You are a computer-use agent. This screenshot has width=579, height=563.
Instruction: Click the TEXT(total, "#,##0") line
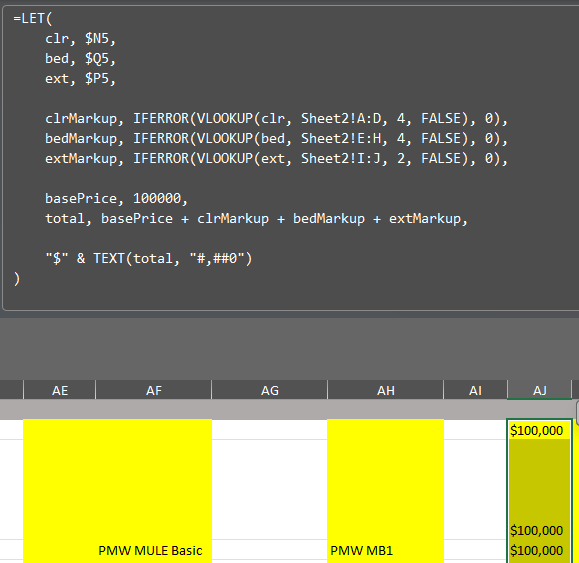click(148, 258)
